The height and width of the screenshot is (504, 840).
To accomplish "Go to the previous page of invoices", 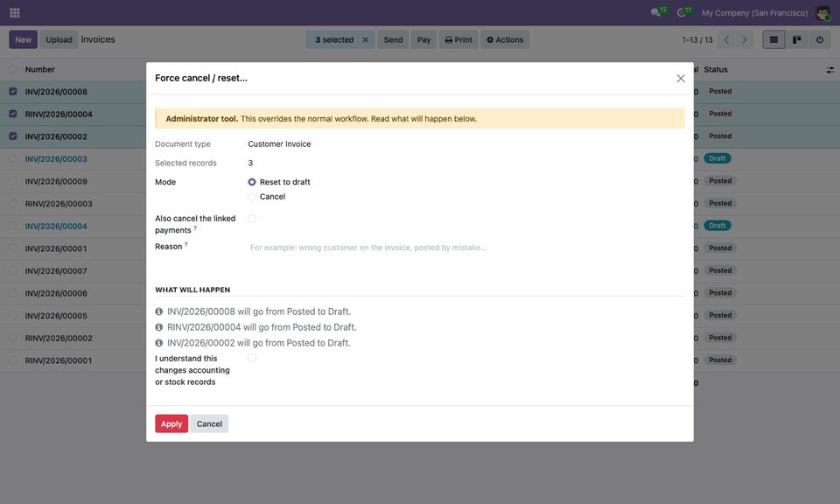I will pos(726,39).
